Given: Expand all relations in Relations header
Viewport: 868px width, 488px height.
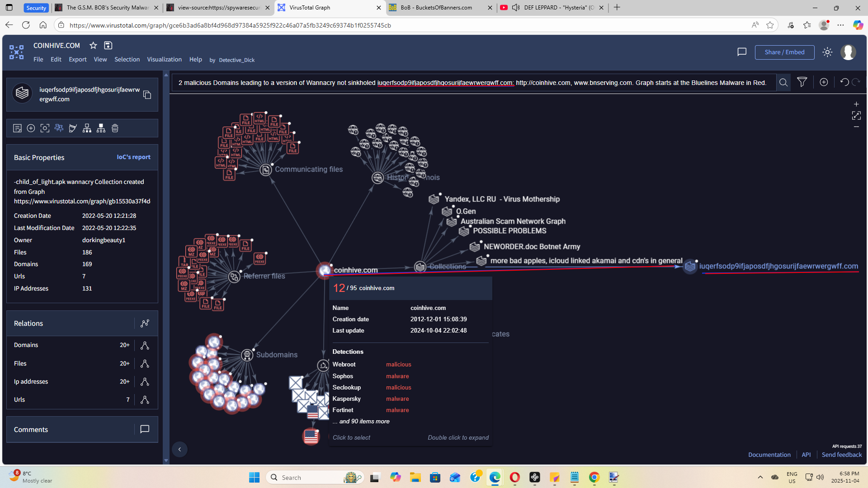Looking at the screenshot, I should pyautogui.click(x=145, y=323).
